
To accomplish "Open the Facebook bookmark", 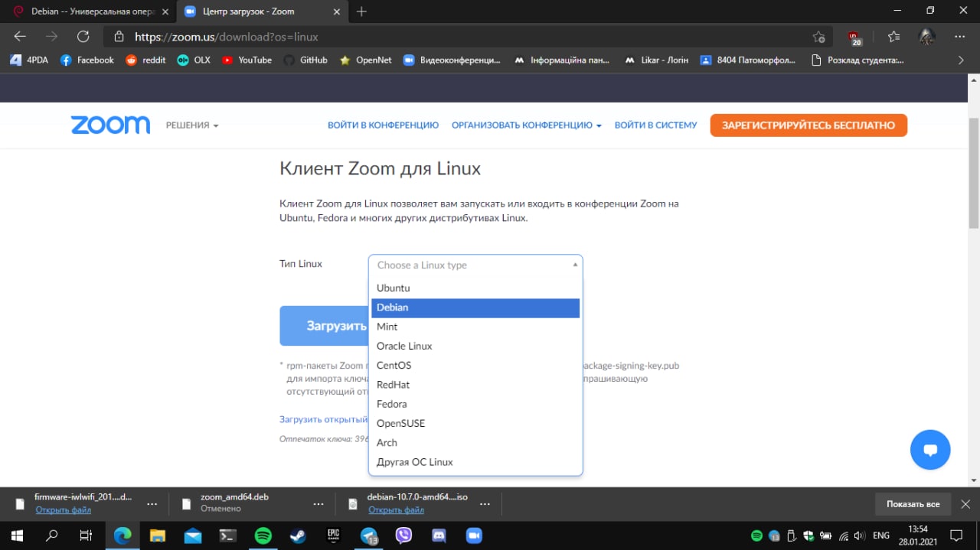I will coord(87,60).
